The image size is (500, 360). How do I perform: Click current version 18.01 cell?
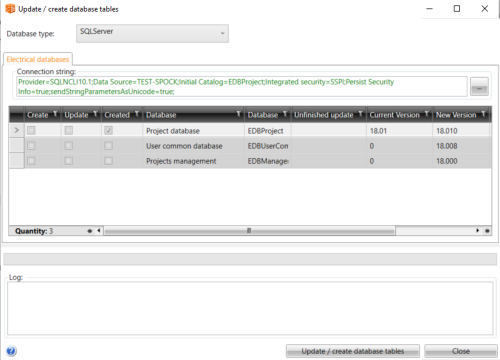click(399, 131)
